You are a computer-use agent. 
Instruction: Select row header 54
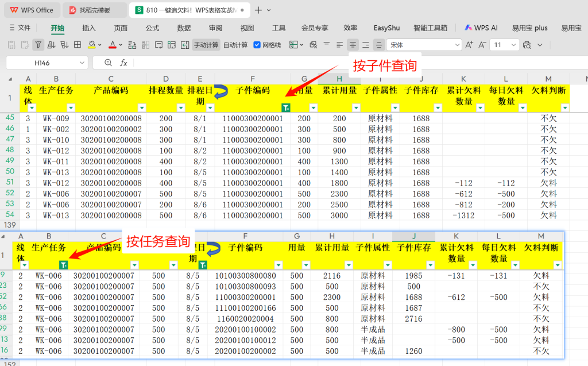click(10, 214)
